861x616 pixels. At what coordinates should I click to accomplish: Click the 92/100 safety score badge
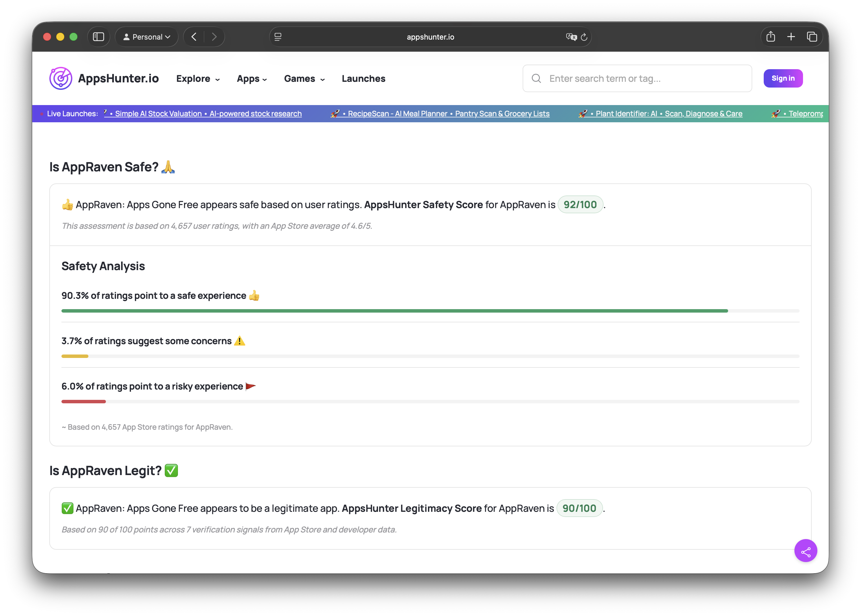click(580, 204)
